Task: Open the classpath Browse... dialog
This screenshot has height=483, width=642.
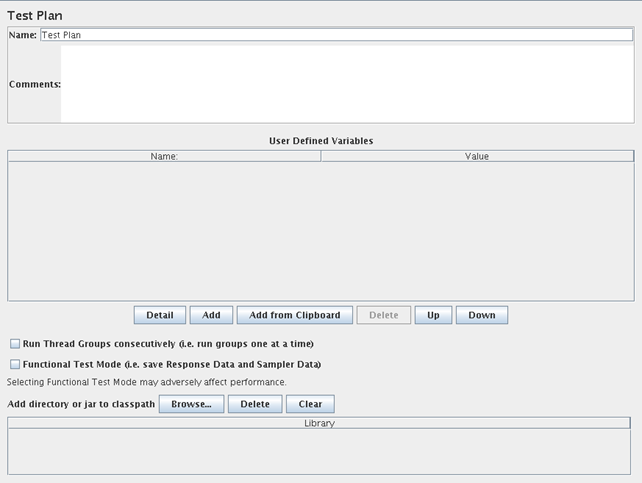Action: [191, 404]
